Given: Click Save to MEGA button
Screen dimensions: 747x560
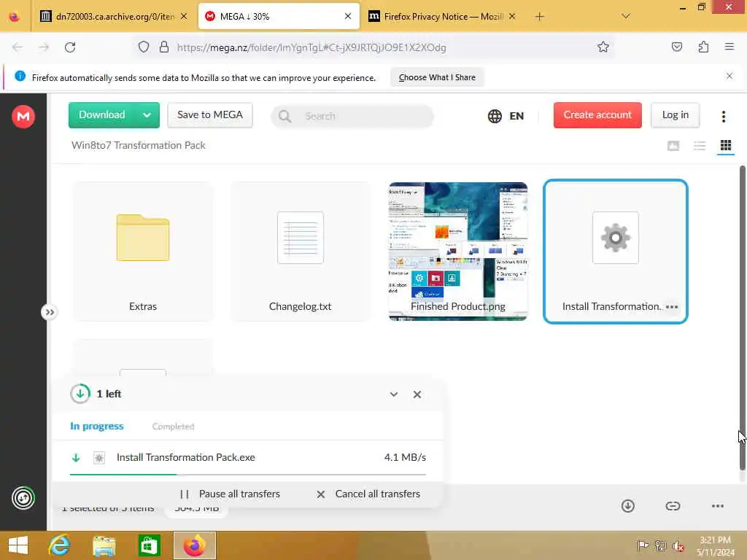Looking at the screenshot, I should coord(209,115).
